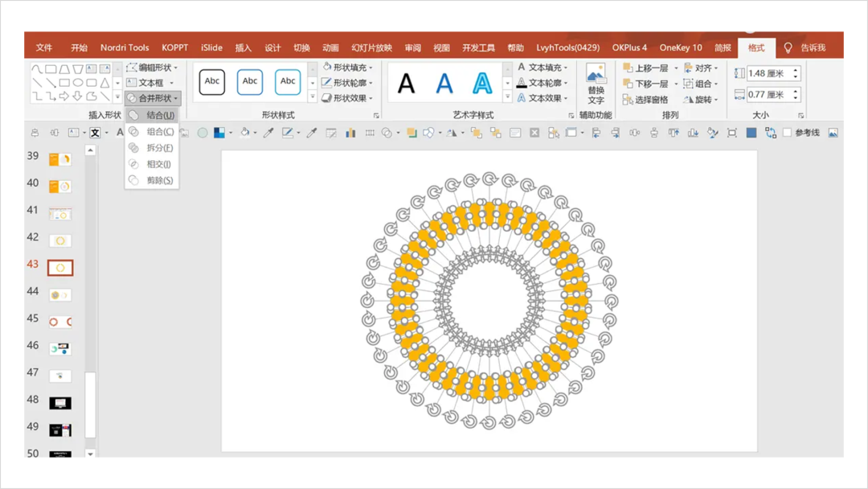Choose 相交(I) intersect from the merge menu
868x489 pixels.
pyautogui.click(x=152, y=164)
